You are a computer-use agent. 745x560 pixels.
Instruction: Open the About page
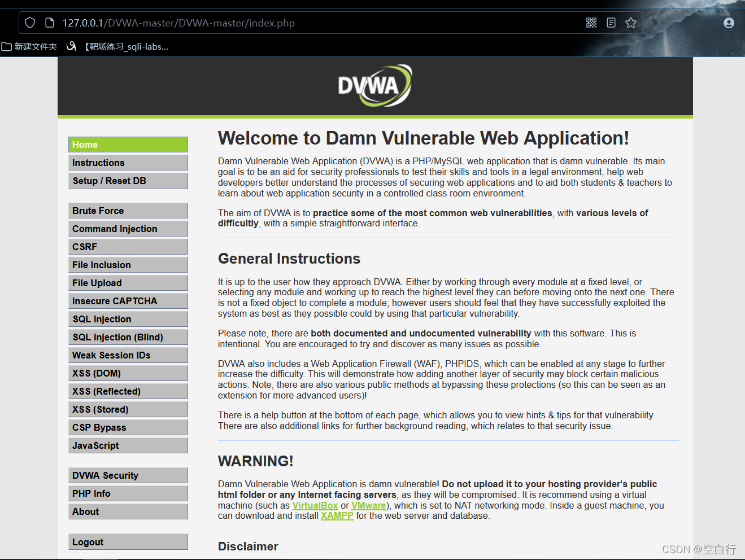click(x=128, y=511)
